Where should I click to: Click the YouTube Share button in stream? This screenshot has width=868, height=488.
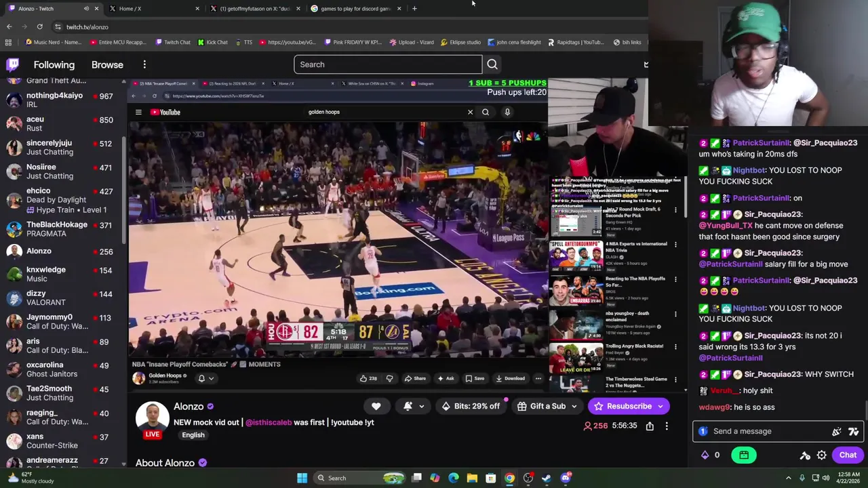[415, 378]
